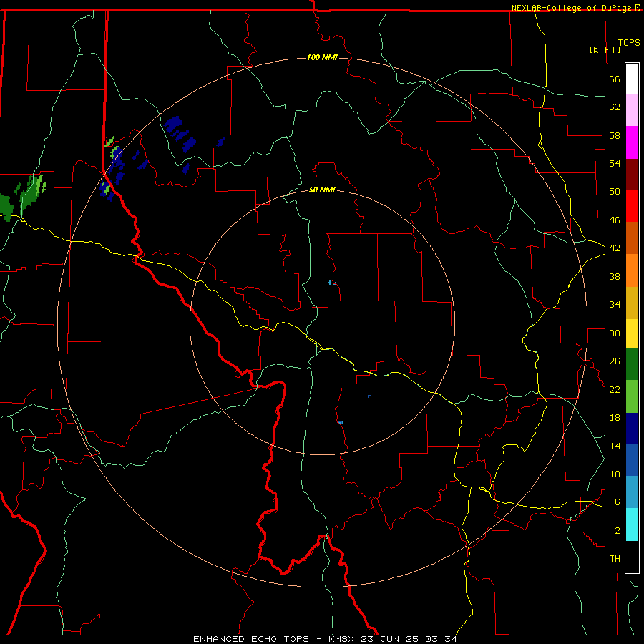This screenshot has width=644, height=644.
Task: Click the dark red 50-54 kft swatch
Action: (x=632, y=175)
